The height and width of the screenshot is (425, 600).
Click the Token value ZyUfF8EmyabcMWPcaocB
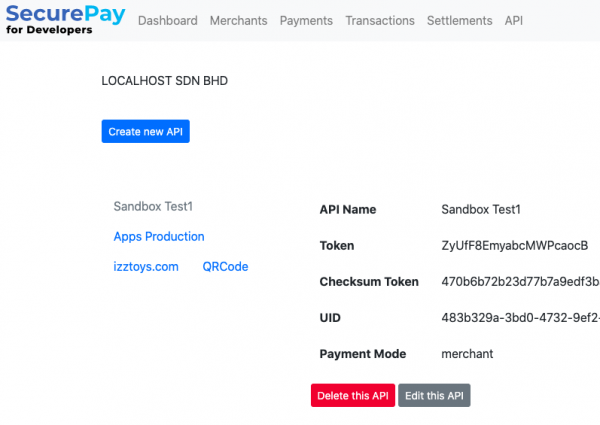pyautogui.click(x=515, y=245)
